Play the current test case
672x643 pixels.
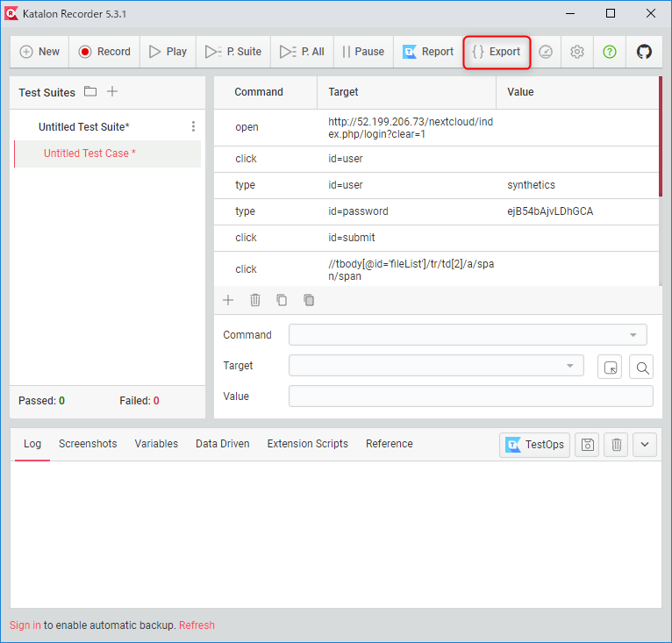click(x=168, y=52)
